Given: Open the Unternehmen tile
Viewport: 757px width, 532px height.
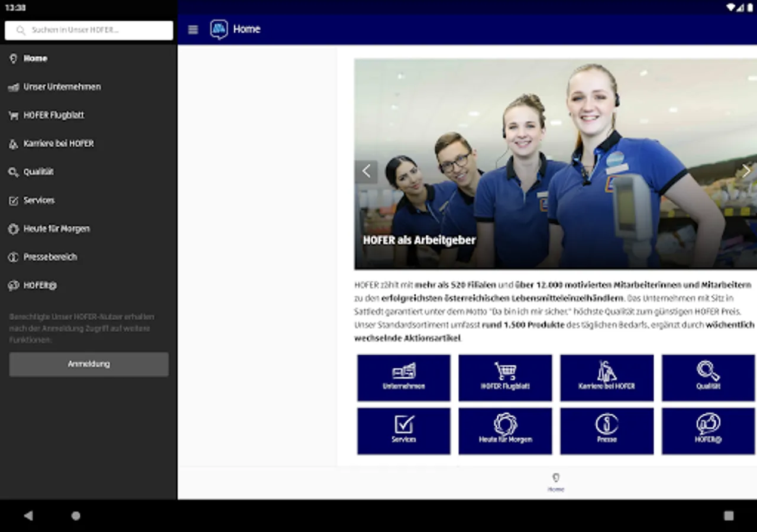Looking at the screenshot, I should click(404, 378).
